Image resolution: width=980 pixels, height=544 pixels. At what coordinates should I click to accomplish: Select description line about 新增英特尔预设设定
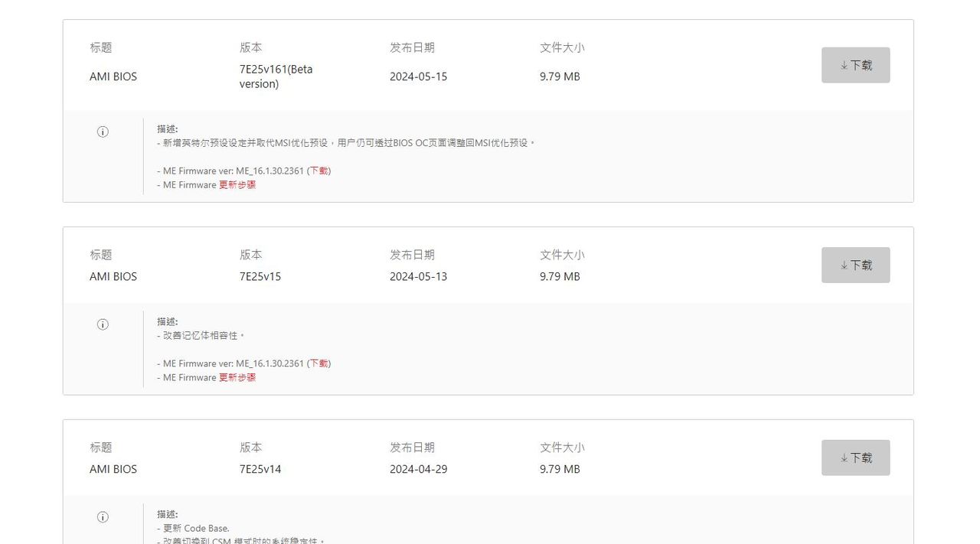pyautogui.click(x=346, y=143)
